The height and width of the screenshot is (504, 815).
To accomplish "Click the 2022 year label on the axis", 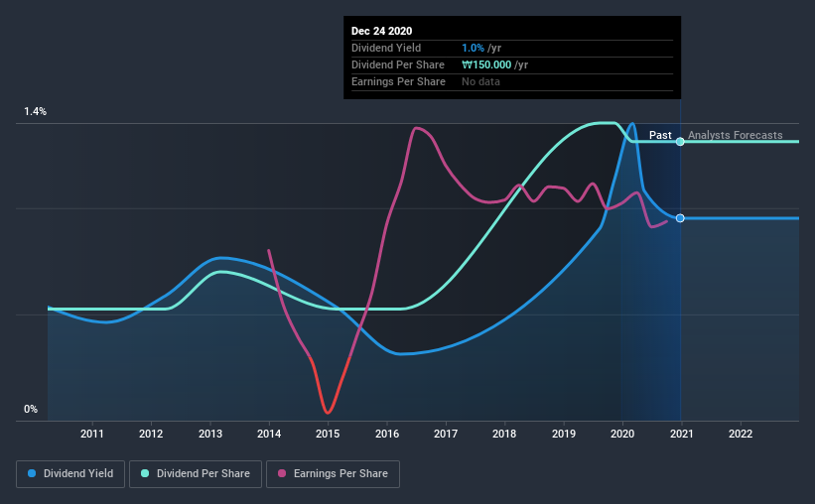I will [741, 434].
